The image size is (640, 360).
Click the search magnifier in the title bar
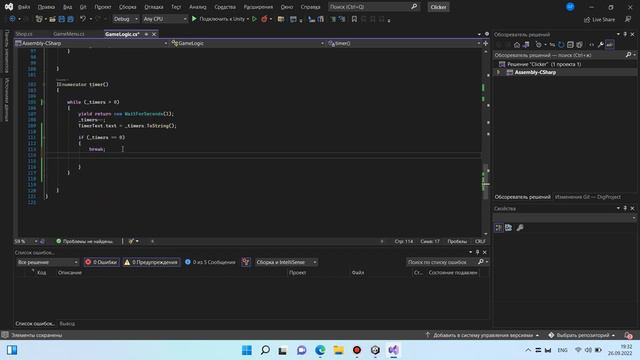point(414,7)
